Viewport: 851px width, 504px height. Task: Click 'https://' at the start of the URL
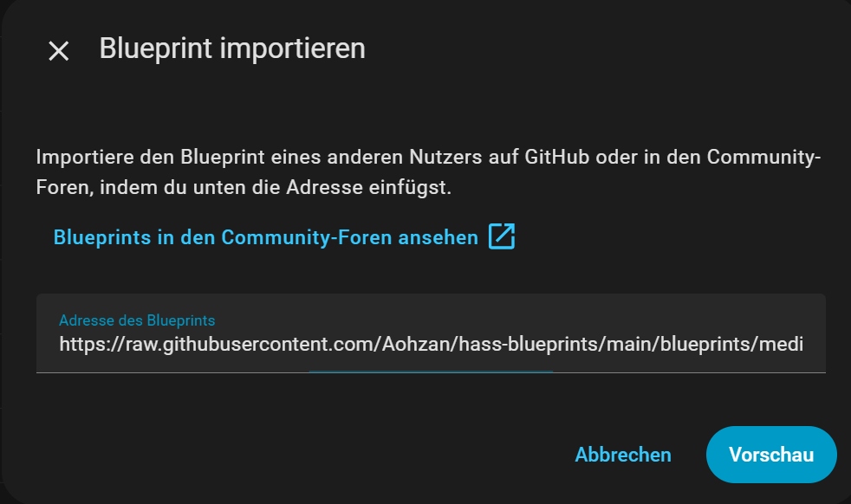tap(92, 345)
